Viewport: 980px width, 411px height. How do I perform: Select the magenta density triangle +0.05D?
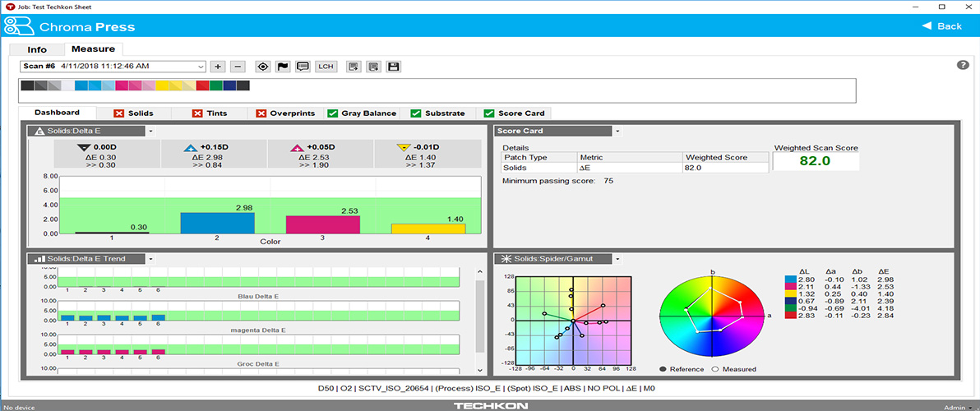298,147
